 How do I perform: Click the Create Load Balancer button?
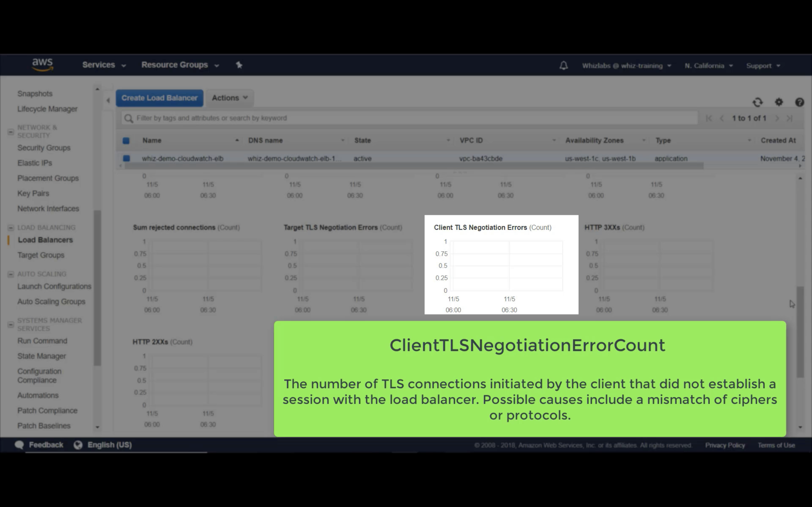pos(159,98)
